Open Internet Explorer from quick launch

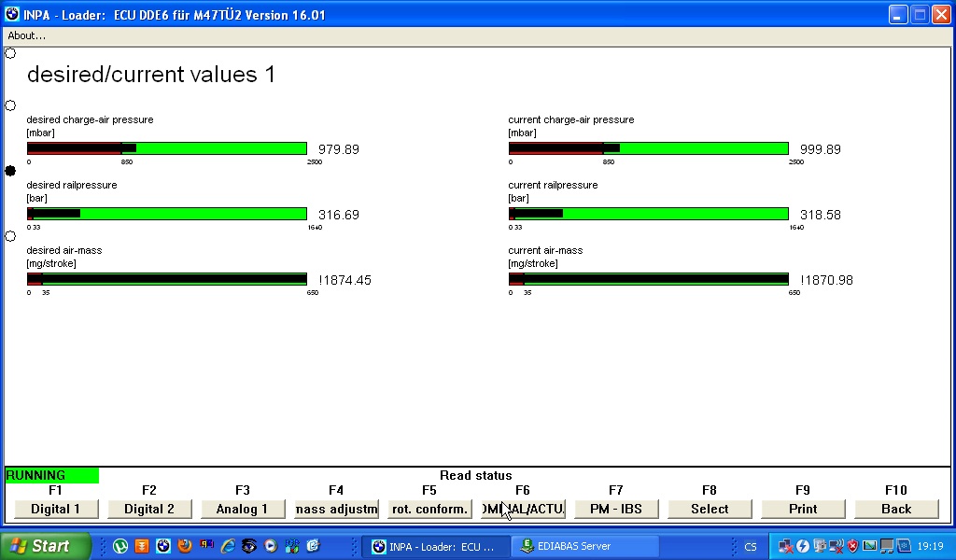[228, 546]
